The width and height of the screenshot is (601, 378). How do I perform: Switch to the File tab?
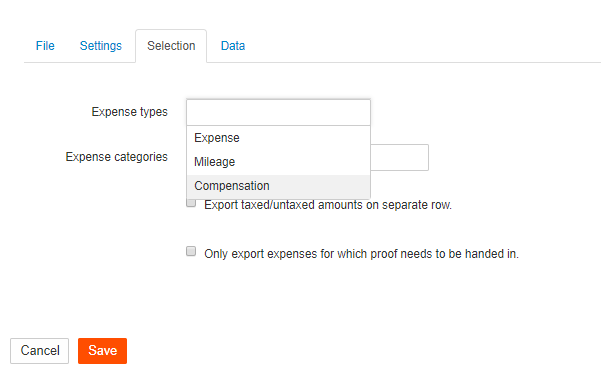coord(45,46)
